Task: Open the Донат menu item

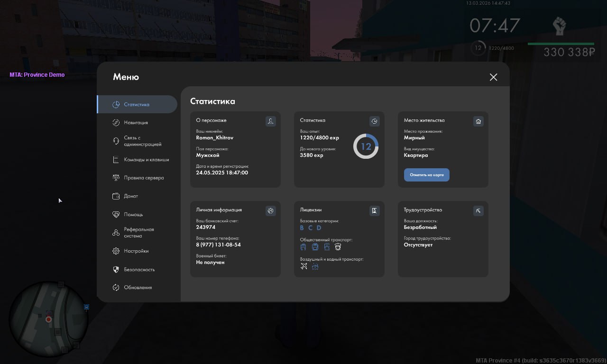Action: point(131,196)
